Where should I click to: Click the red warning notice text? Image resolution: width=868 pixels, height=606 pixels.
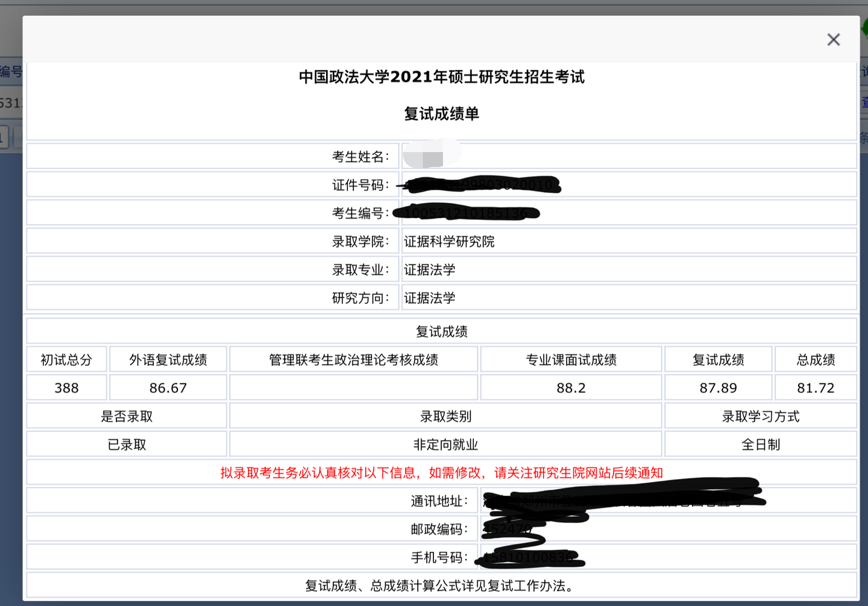pyautogui.click(x=441, y=473)
